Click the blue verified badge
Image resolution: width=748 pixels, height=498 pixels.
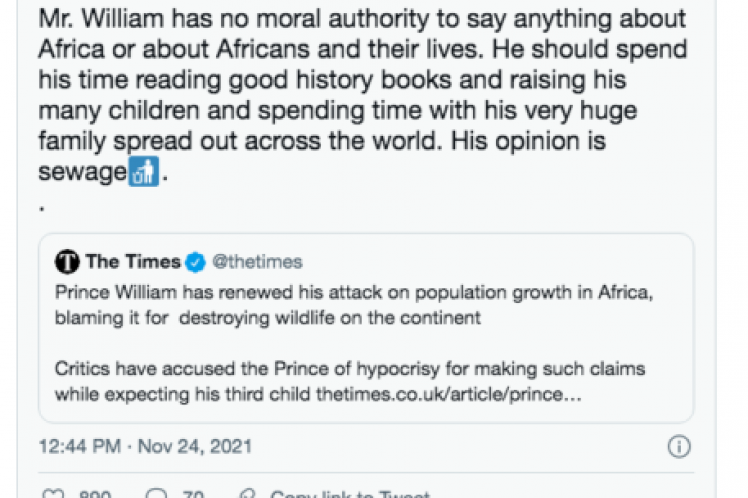pos(196,262)
